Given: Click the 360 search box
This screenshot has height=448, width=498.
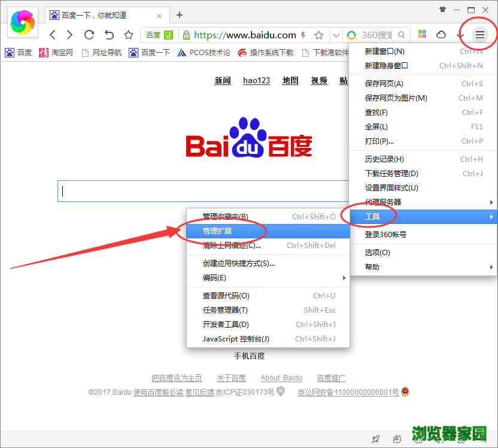Looking at the screenshot, I should pyautogui.click(x=376, y=35).
